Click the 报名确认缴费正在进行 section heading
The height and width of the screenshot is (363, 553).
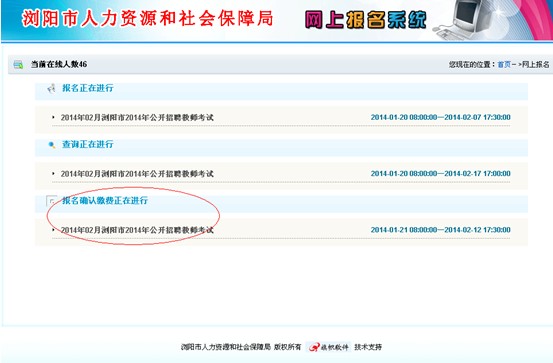click(x=105, y=201)
